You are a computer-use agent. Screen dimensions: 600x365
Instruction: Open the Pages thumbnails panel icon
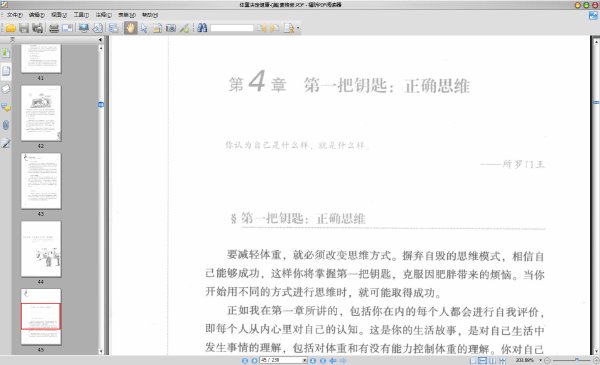(6, 71)
